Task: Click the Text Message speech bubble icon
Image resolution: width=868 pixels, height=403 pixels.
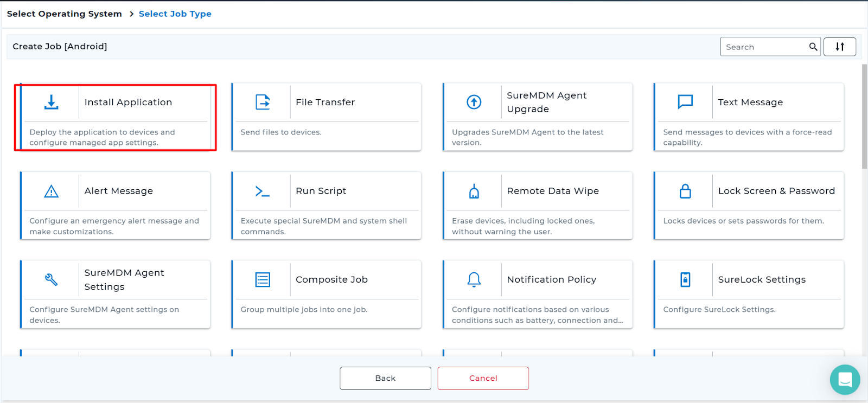Action: tap(685, 102)
